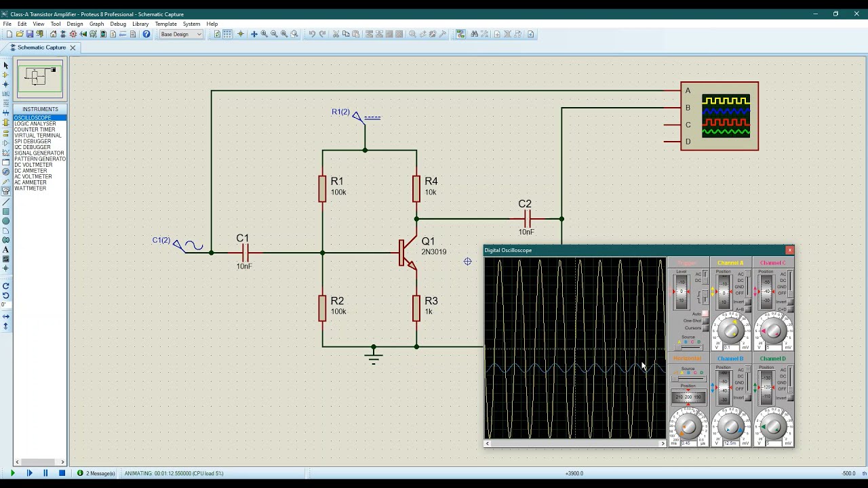Open the Graph menu

[96, 24]
